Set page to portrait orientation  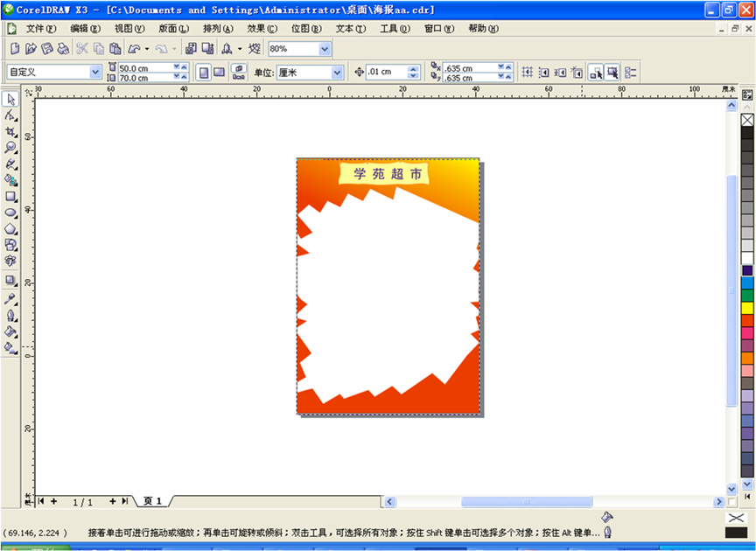pyautogui.click(x=204, y=73)
